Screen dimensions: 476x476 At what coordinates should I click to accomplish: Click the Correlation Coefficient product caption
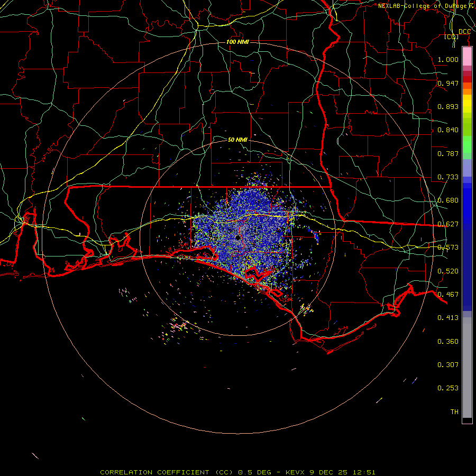pos(237,472)
